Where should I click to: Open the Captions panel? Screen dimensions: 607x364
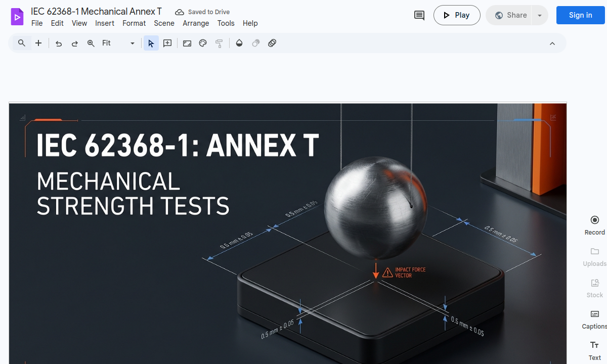point(594,320)
